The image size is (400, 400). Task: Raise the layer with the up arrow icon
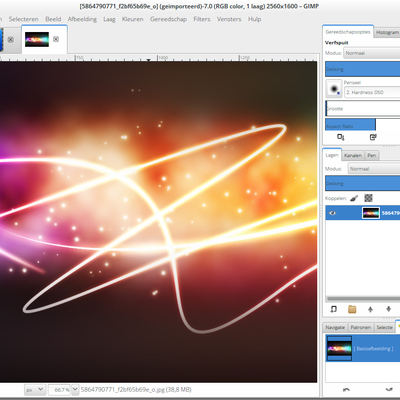[x=370, y=309]
